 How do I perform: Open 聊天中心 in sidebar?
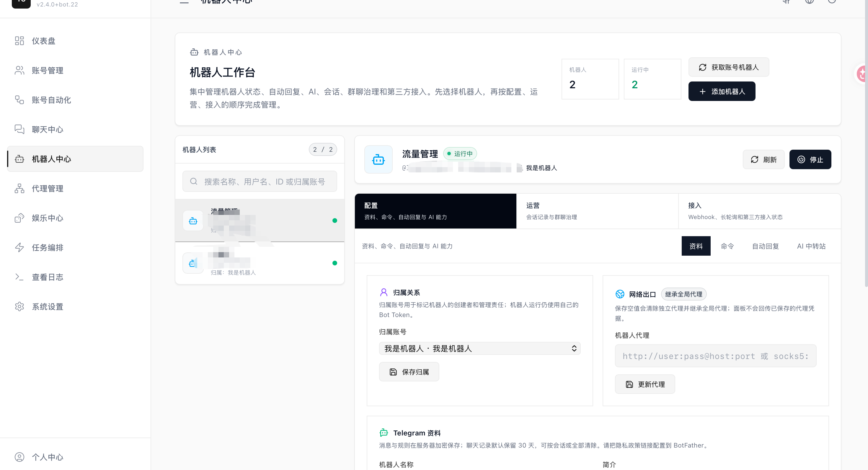[75, 129]
